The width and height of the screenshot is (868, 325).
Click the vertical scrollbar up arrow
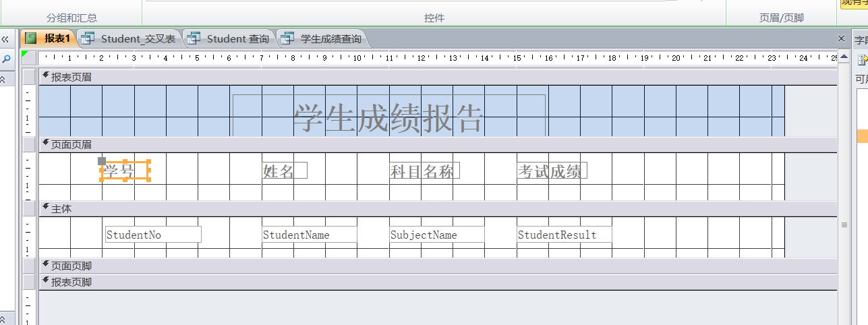[x=843, y=57]
